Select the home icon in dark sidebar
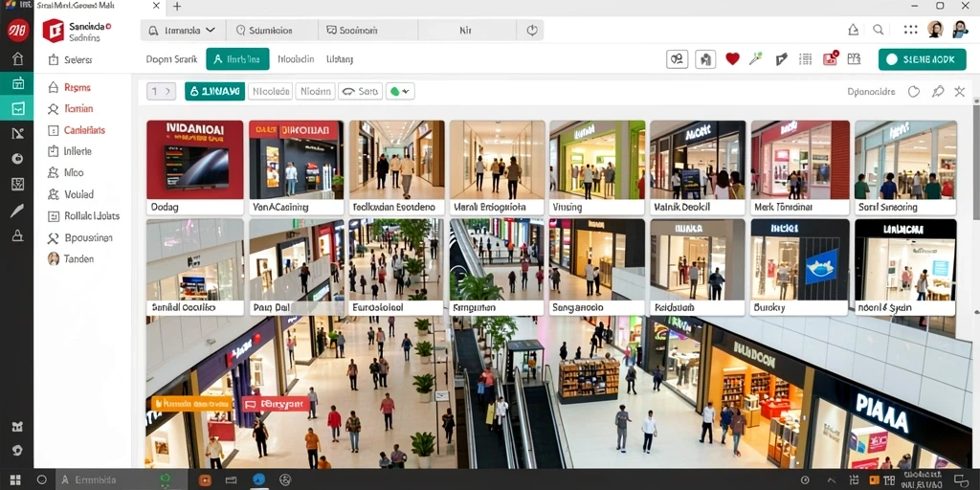Screen dimensions: 980x490 pos(17,59)
